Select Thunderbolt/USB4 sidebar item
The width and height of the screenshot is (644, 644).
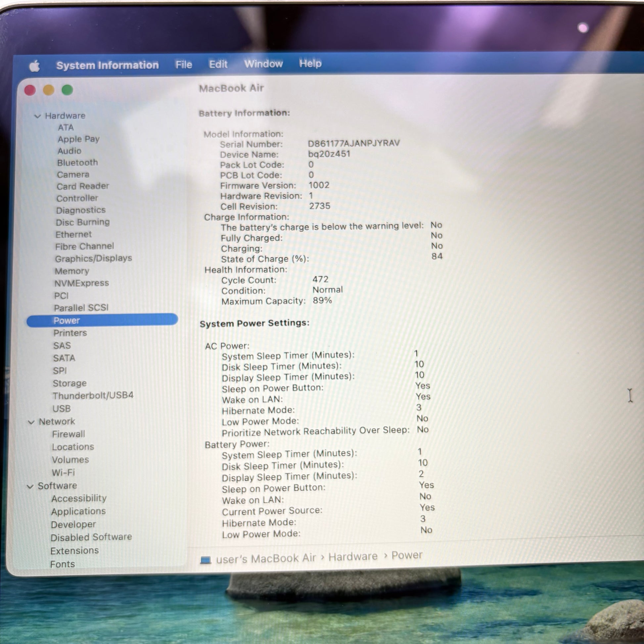[x=93, y=395]
